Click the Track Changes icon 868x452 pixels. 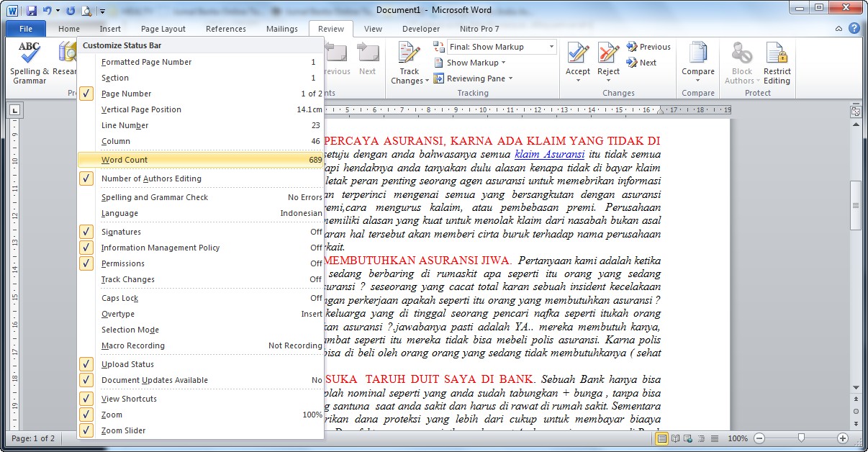(409, 55)
